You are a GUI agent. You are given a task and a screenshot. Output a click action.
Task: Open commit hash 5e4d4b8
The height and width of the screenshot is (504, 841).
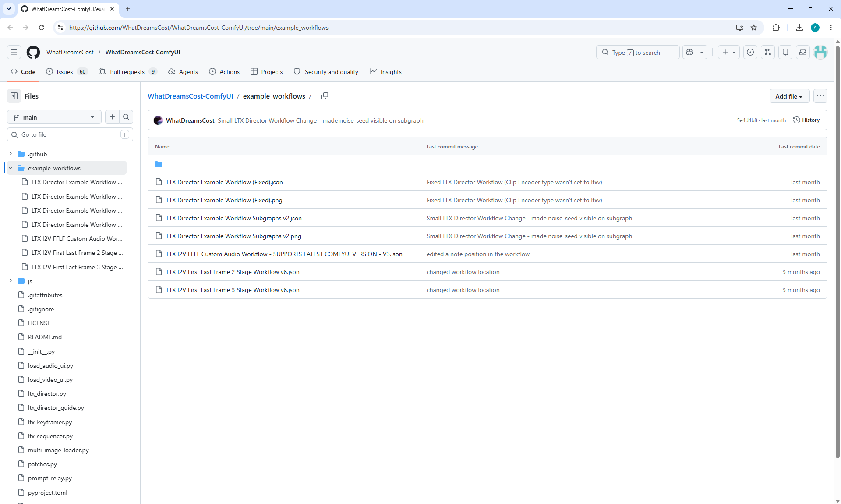747,120
